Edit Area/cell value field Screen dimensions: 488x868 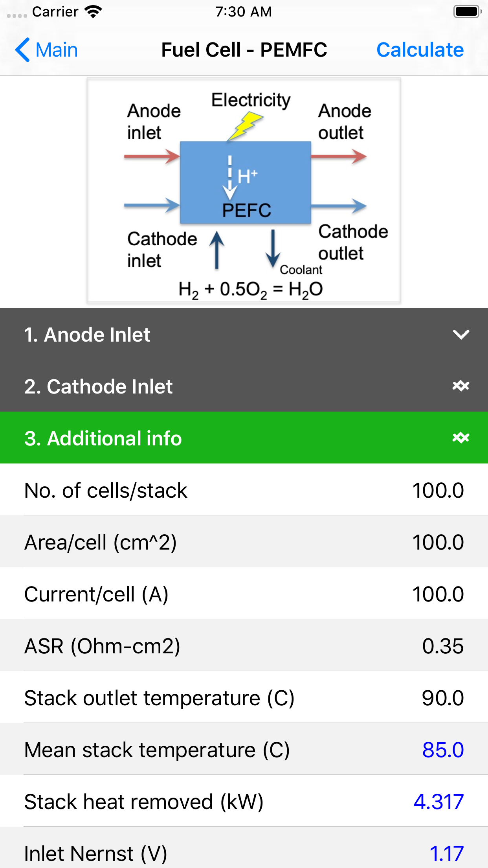point(438,542)
